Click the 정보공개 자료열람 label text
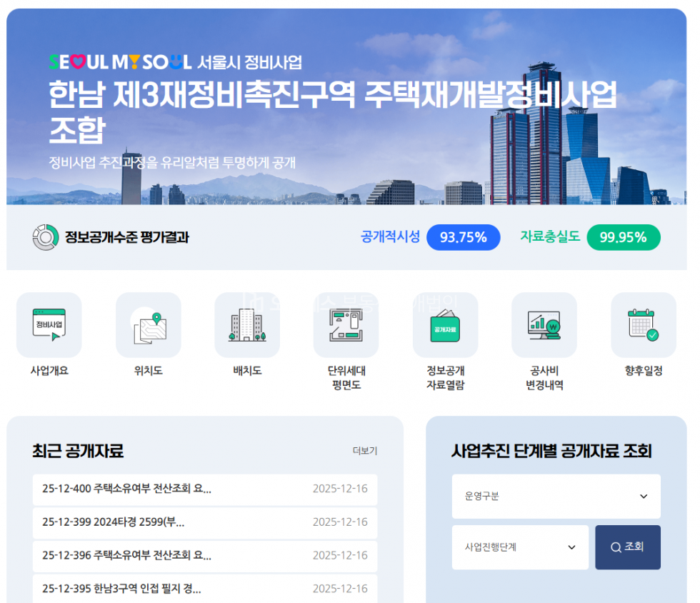The image size is (700, 603). click(x=445, y=378)
